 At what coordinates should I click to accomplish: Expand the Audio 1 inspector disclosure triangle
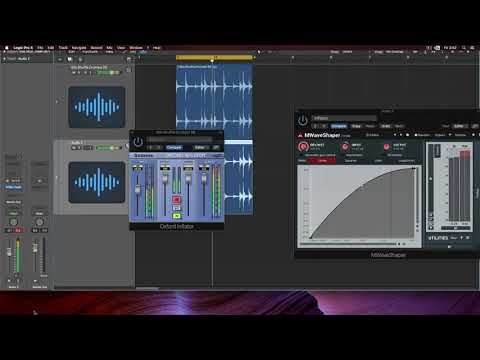click(4, 59)
